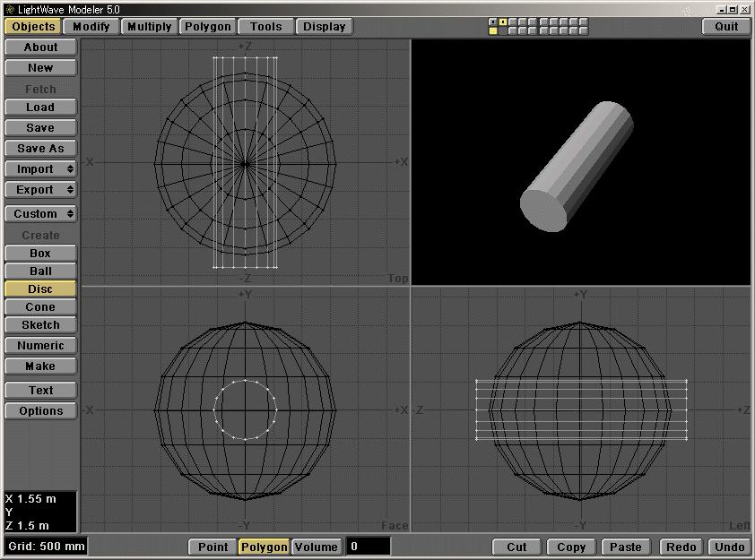Toggle off the active Polygon selection mode
755x560 pixels.
click(263, 547)
